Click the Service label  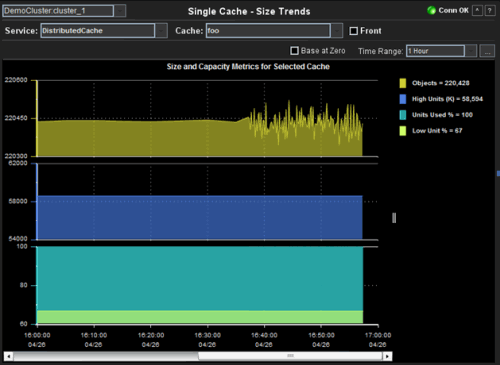[21, 31]
